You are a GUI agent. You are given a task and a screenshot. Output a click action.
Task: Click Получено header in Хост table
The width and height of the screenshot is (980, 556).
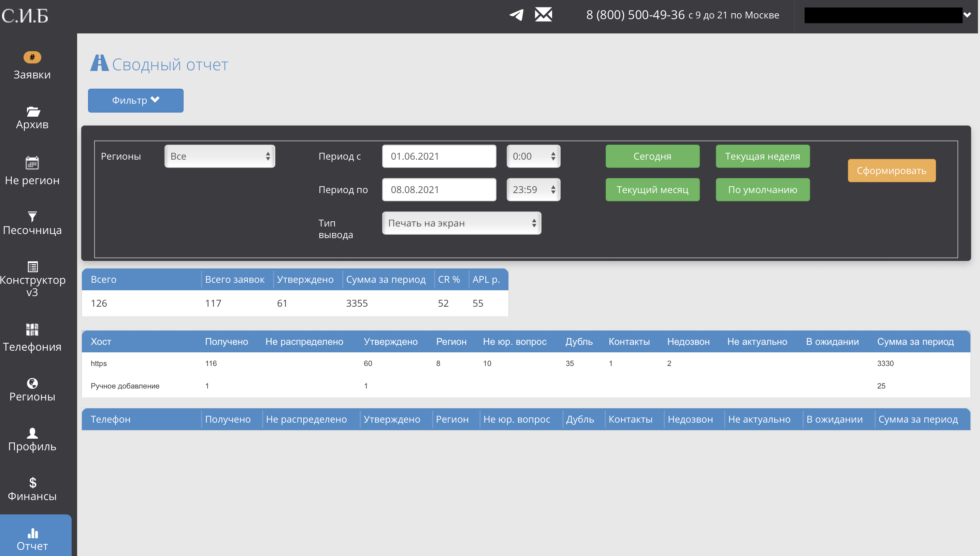coord(227,341)
